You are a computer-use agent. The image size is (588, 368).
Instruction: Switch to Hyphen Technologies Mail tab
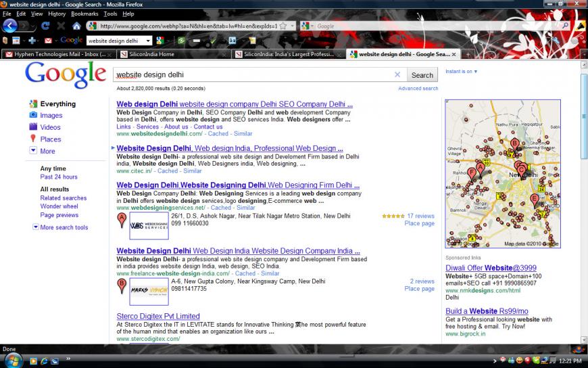click(58, 54)
